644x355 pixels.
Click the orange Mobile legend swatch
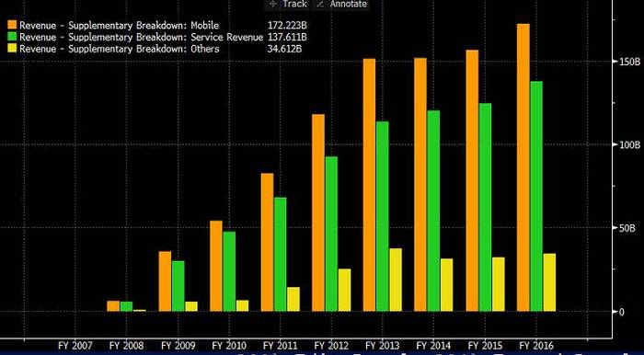12,25
